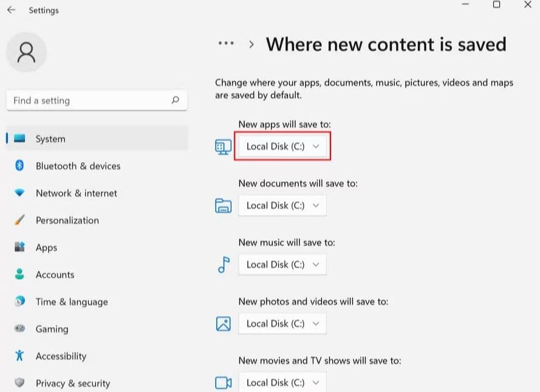Click the Accessibility figure icon
The height and width of the screenshot is (392, 540).
(19, 356)
